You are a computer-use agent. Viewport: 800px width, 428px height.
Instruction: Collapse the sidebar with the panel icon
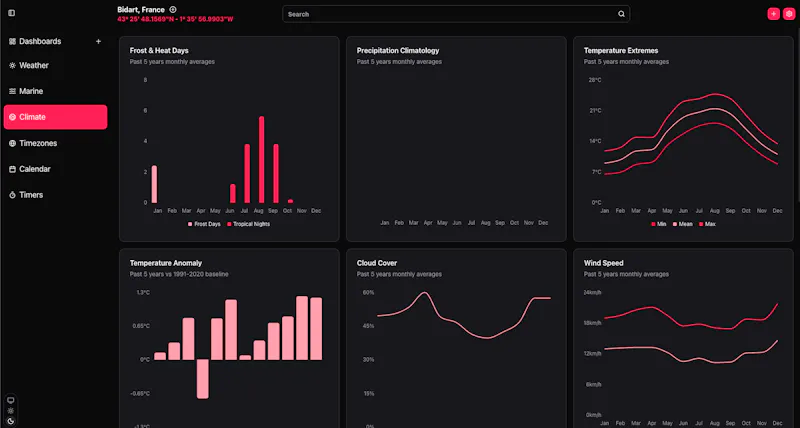click(11, 13)
